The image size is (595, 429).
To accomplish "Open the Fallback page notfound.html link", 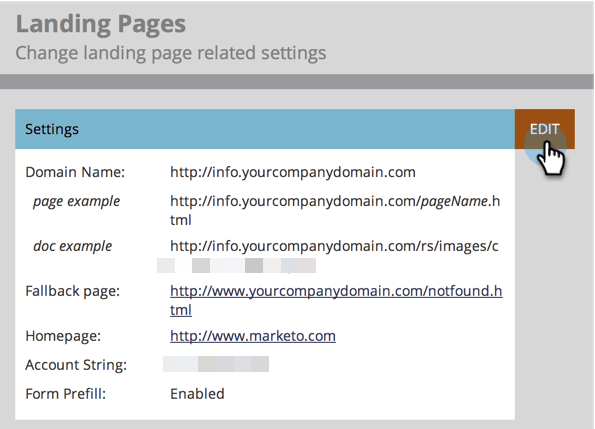I will coord(336,300).
